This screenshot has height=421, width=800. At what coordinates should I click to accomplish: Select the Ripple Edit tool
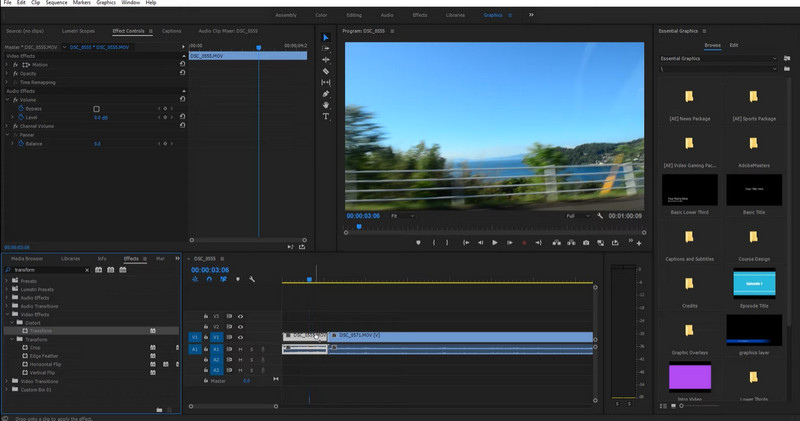[326, 60]
